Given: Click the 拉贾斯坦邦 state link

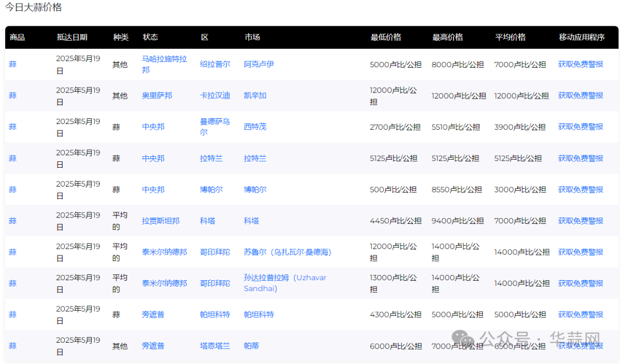Looking at the screenshot, I should click(161, 220).
